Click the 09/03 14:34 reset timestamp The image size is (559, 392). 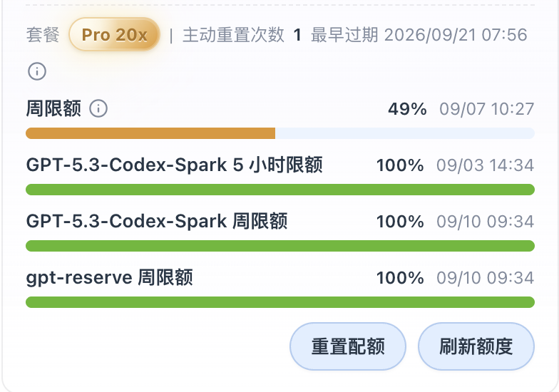tap(485, 165)
